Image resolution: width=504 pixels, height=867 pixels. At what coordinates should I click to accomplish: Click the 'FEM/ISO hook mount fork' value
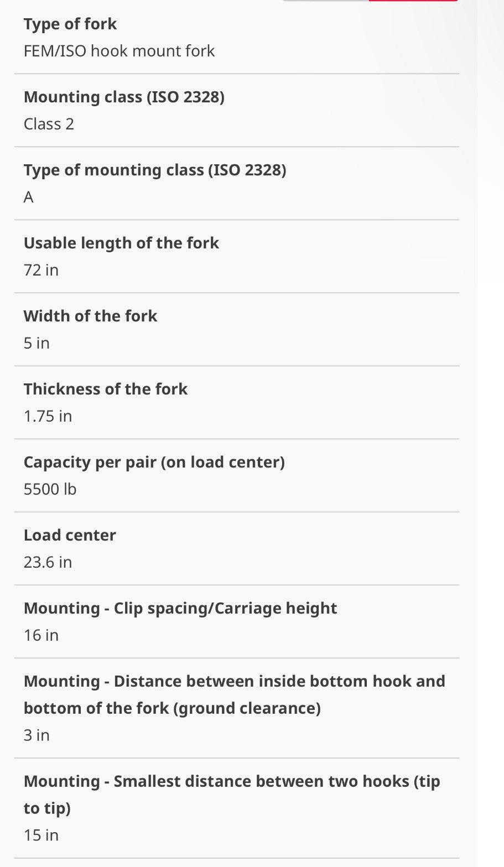[x=119, y=51]
